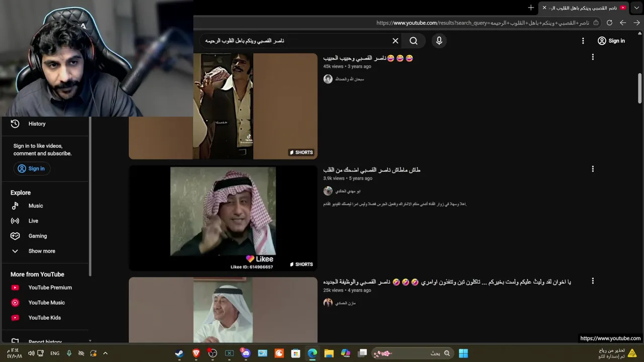This screenshot has height=362, width=644.
Task: Click the ENG language indicator
Action: [x=55, y=353]
